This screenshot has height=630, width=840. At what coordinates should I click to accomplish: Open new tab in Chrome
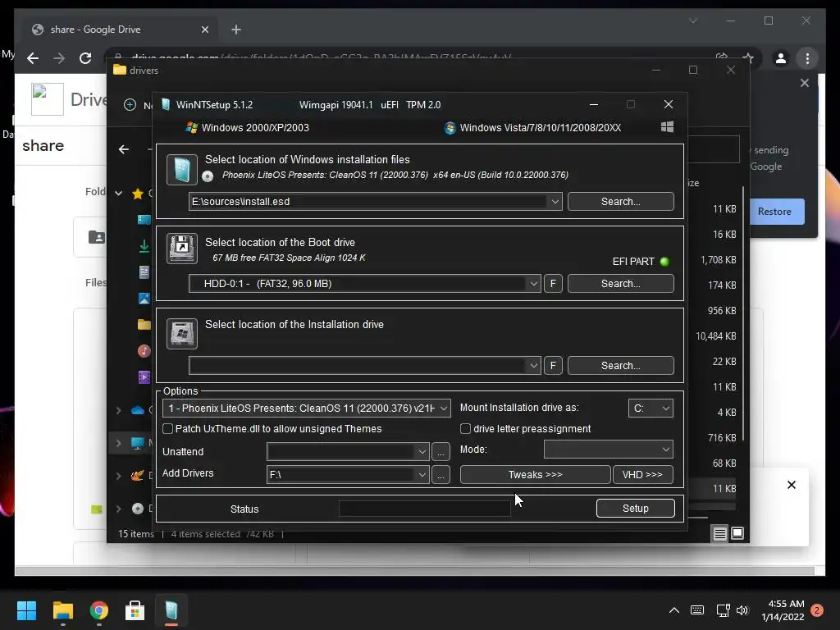pyautogui.click(x=236, y=30)
